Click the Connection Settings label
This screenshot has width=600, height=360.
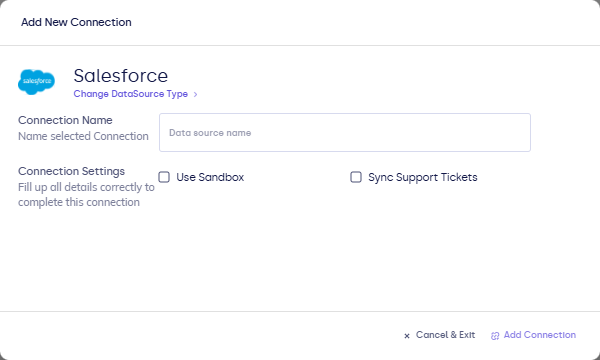71,171
